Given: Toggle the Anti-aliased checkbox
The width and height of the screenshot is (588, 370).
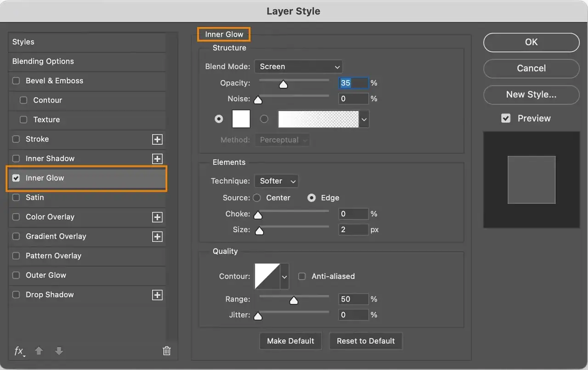Looking at the screenshot, I should point(302,276).
